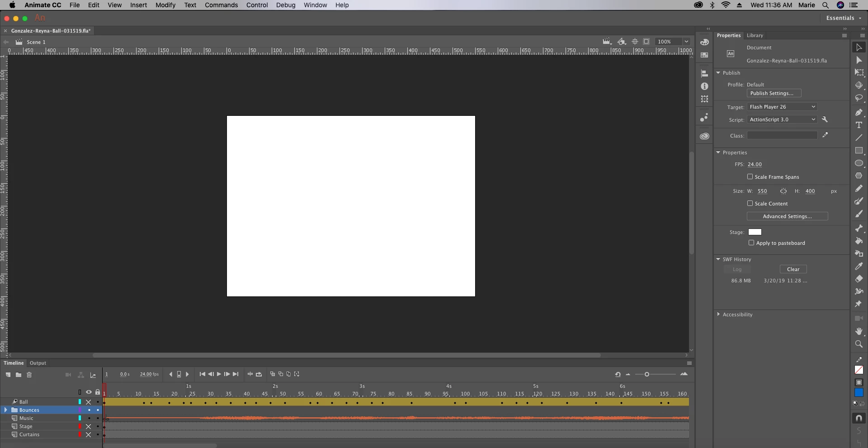
Task: Select the Oval tool
Action: click(859, 163)
